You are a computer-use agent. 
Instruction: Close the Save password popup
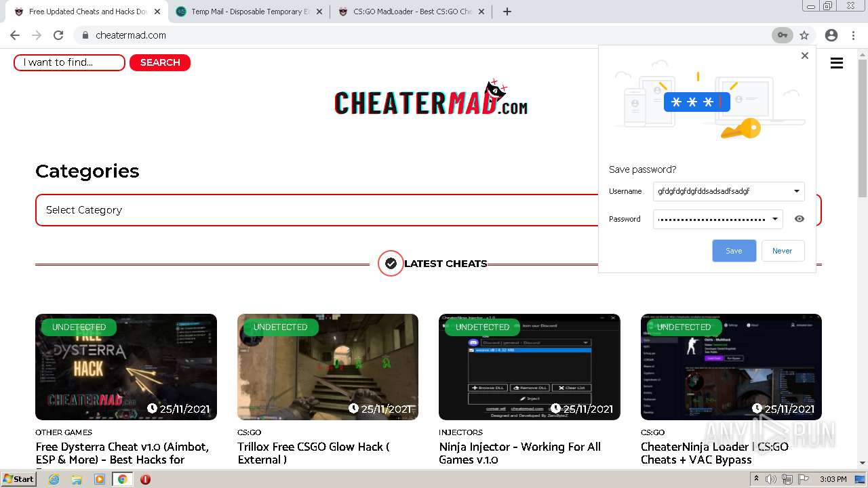pyautogui.click(x=805, y=56)
